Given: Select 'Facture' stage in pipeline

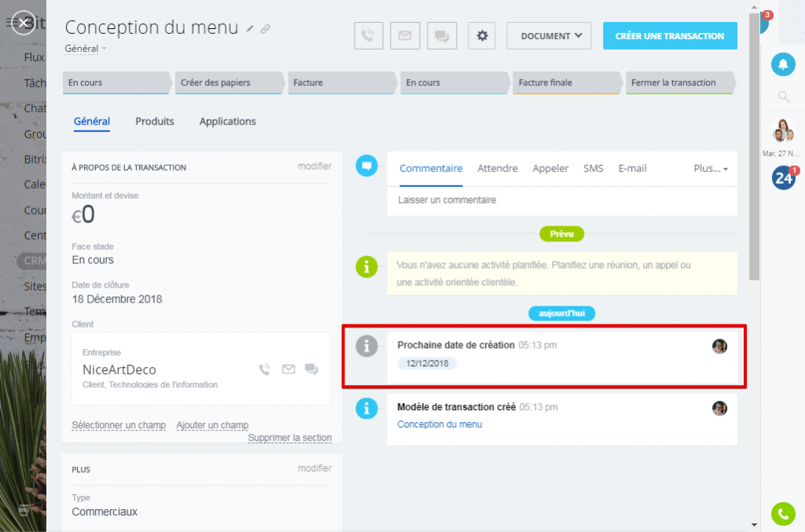Looking at the screenshot, I should point(342,83).
